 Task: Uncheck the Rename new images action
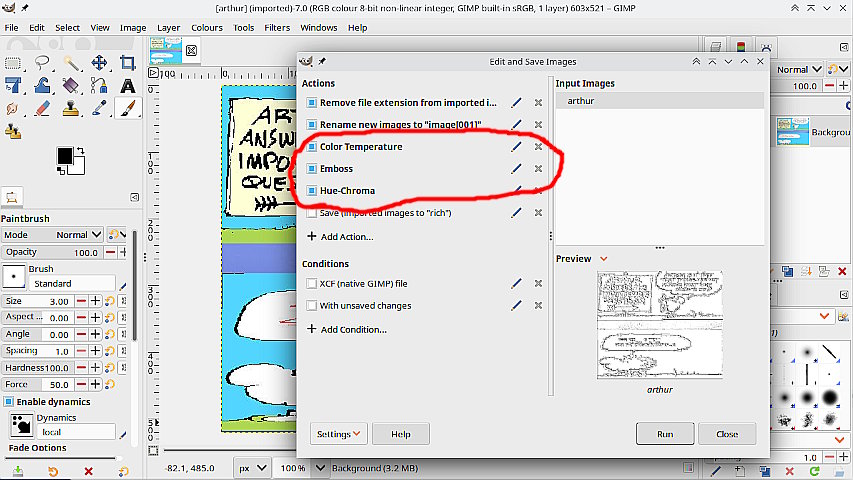311,125
